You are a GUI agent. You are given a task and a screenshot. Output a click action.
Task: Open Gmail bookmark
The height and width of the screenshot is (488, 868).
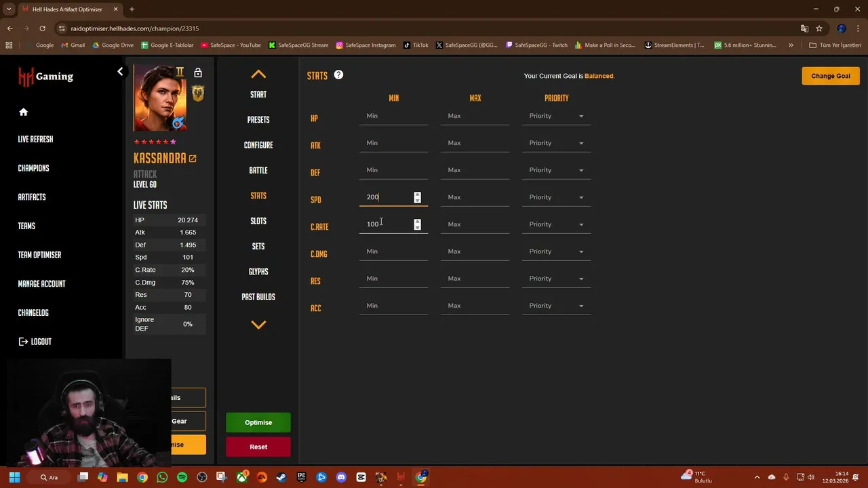click(x=73, y=45)
